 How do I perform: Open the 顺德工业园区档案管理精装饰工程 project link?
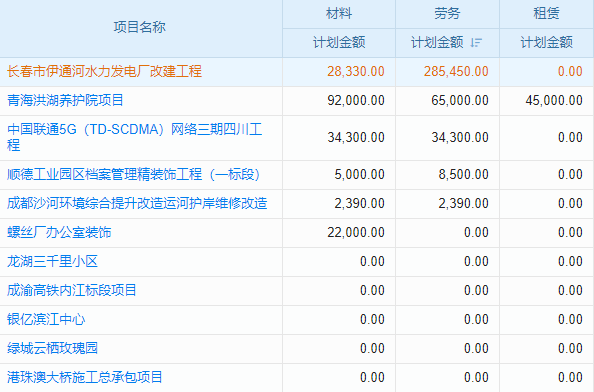pyautogui.click(x=133, y=174)
